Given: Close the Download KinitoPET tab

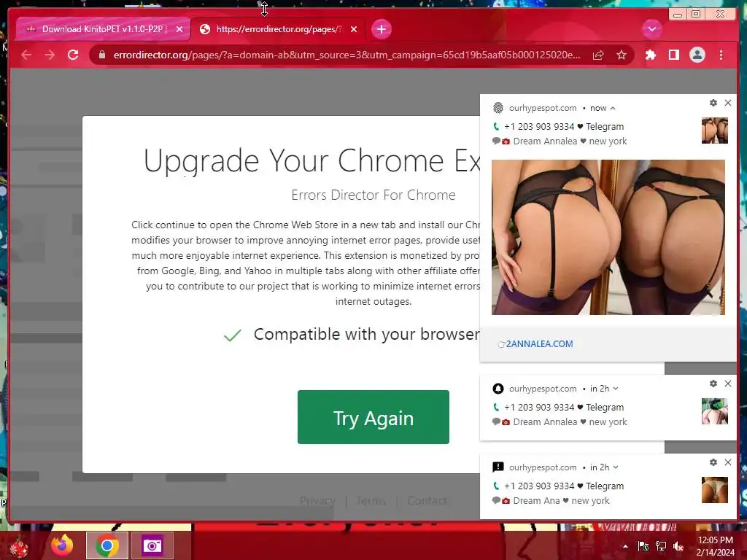Looking at the screenshot, I should tap(179, 29).
